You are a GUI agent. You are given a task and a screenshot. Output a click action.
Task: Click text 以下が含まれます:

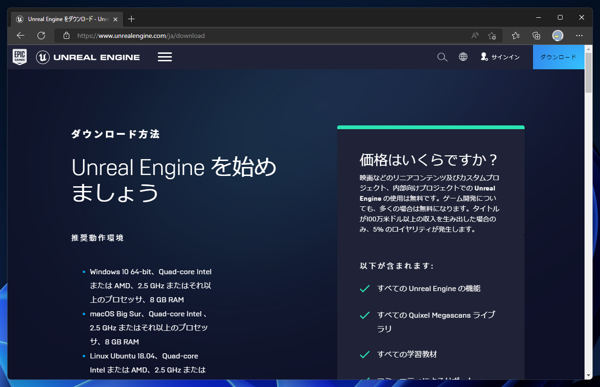[396, 266]
